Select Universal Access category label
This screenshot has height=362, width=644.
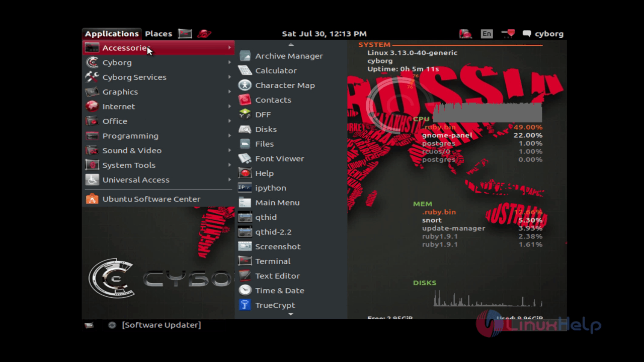136,179
